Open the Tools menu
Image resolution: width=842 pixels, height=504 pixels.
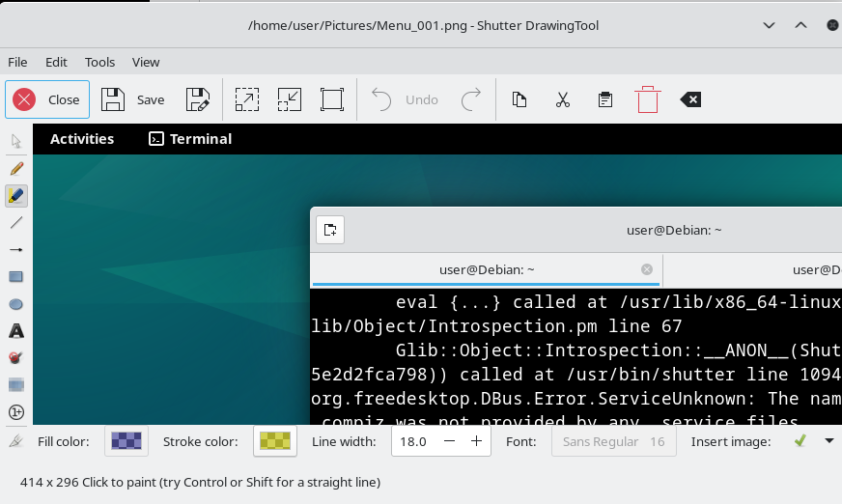99,62
